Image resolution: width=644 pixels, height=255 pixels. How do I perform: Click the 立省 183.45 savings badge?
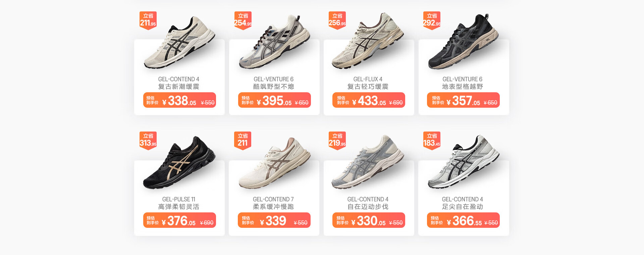(432, 141)
